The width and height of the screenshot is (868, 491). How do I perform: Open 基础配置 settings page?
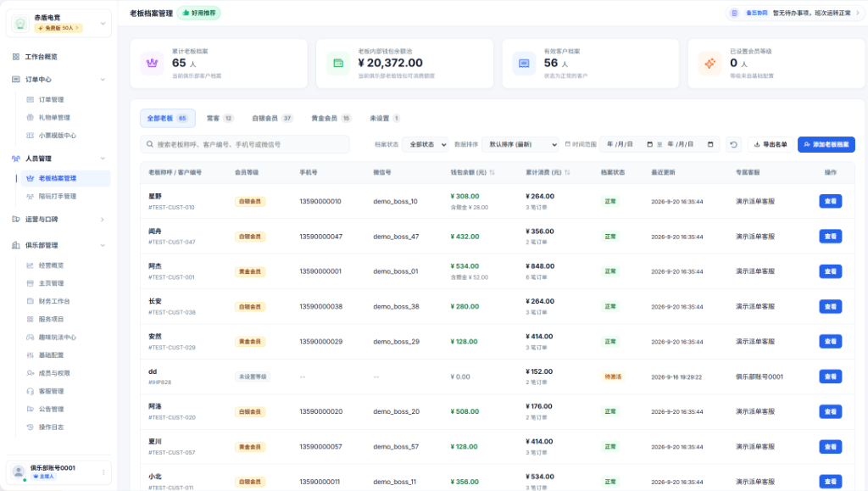51,354
